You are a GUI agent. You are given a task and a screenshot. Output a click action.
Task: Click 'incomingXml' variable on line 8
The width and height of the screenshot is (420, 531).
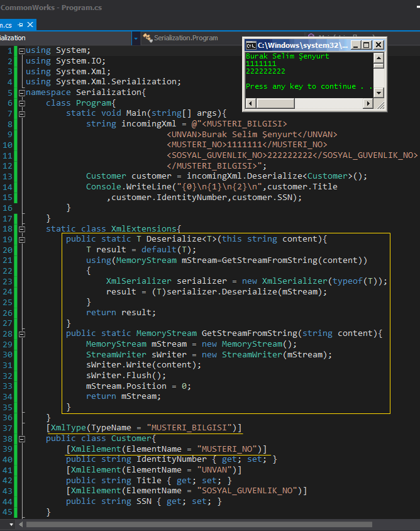pos(149,124)
